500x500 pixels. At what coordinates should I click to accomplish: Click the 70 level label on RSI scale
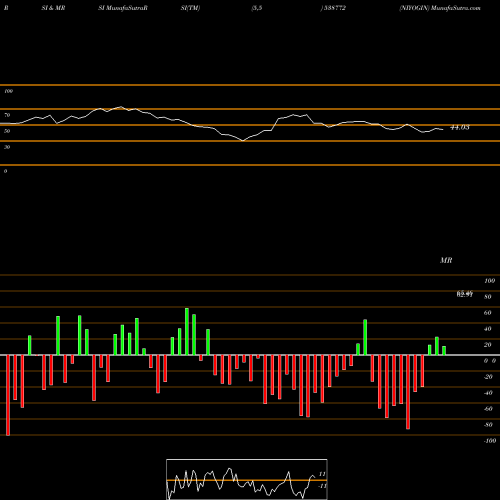click(x=7, y=115)
